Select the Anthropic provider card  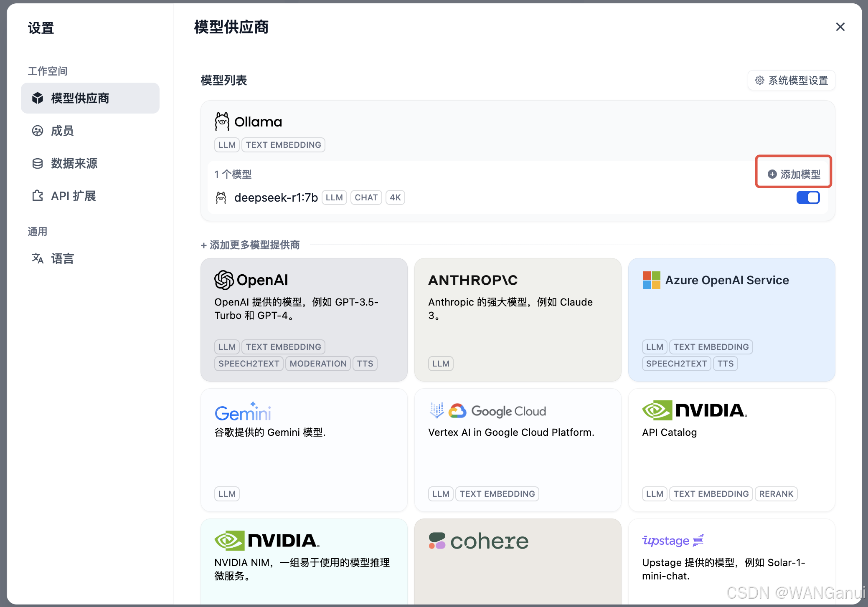pyautogui.click(x=518, y=319)
